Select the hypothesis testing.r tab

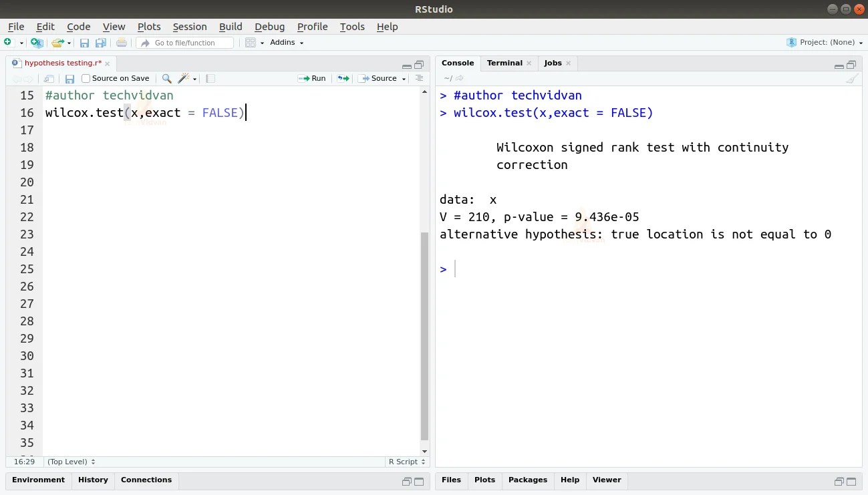pyautogui.click(x=63, y=63)
